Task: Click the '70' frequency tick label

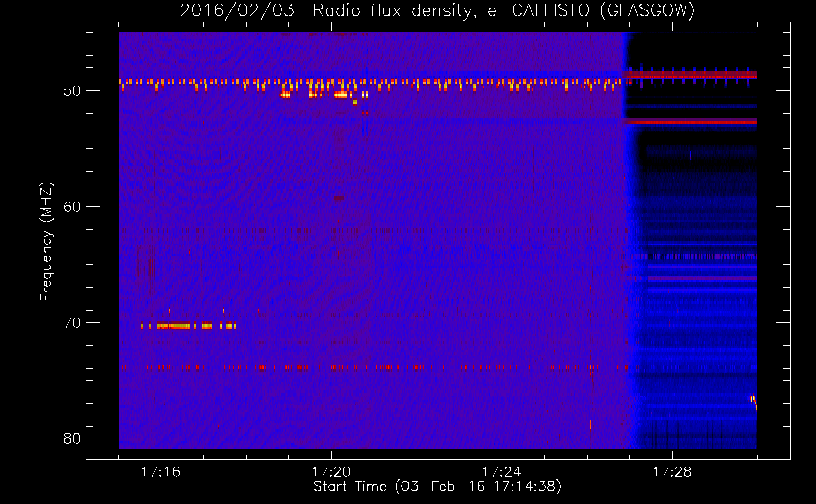Action: 72,323
